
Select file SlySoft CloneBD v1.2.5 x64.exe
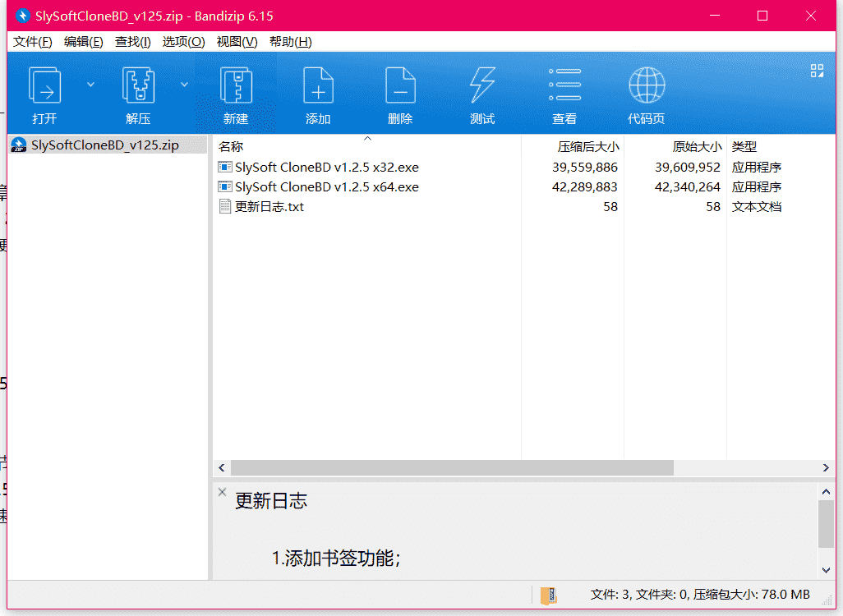[327, 187]
